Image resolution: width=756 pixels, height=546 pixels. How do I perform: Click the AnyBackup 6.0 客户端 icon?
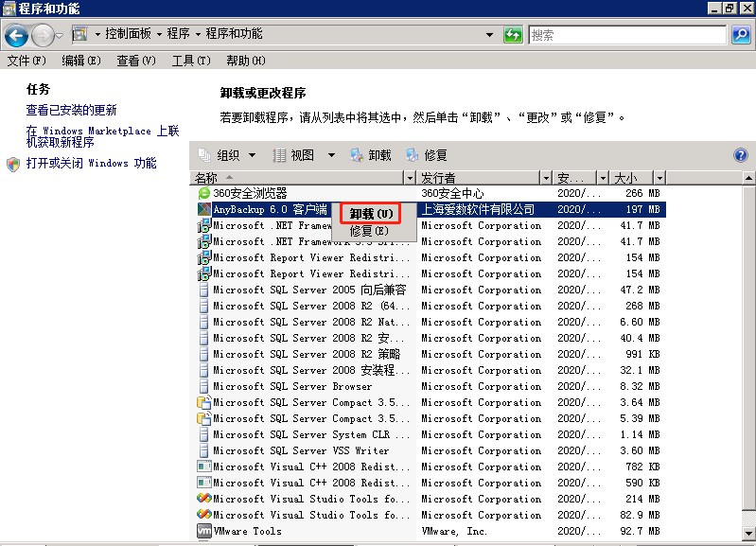point(204,209)
